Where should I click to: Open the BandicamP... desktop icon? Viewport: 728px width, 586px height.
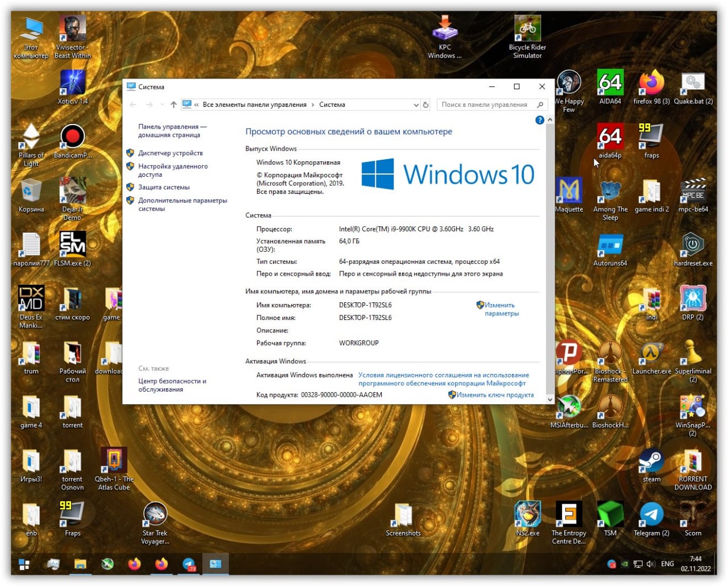(x=73, y=141)
